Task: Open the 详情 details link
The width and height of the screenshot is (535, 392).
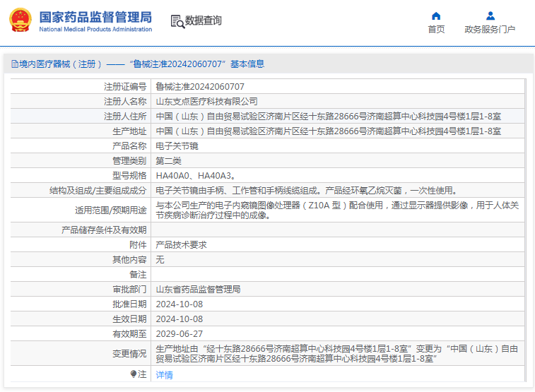Action: 164,375
